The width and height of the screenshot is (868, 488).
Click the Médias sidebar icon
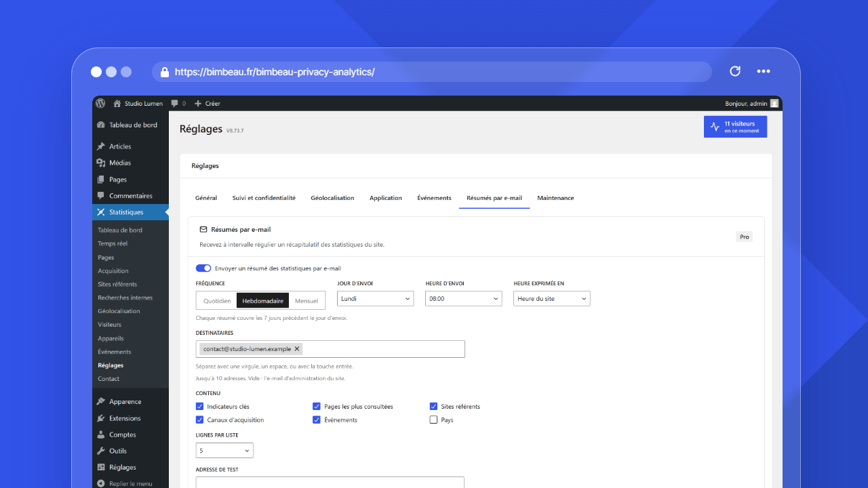click(101, 163)
